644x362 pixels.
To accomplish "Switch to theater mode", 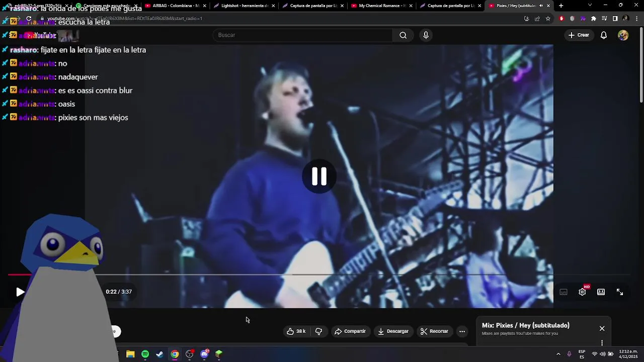I will point(601,292).
